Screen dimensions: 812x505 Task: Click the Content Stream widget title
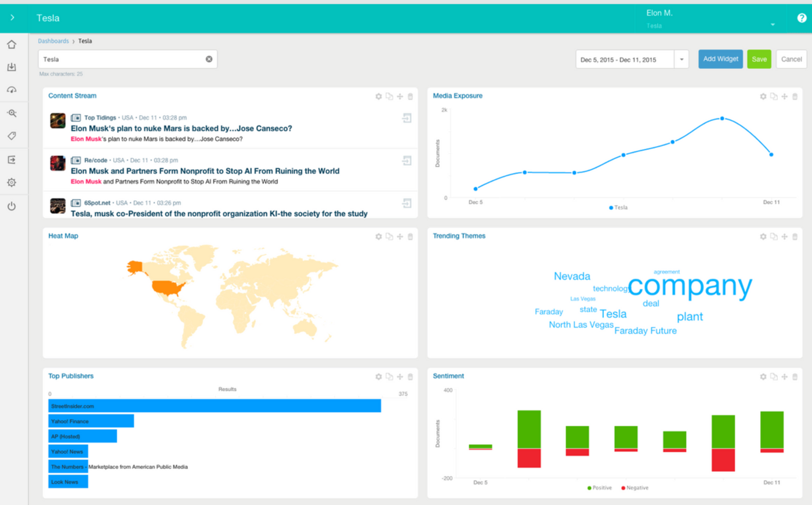tap(72, 96)
